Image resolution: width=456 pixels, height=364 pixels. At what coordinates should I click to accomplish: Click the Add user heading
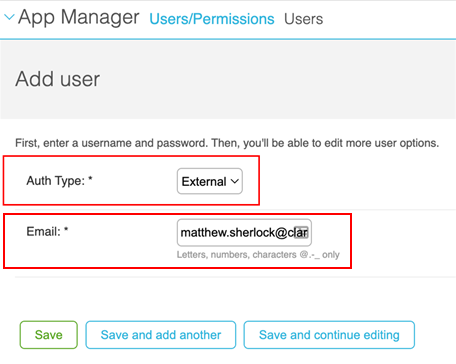pos(58,79)
